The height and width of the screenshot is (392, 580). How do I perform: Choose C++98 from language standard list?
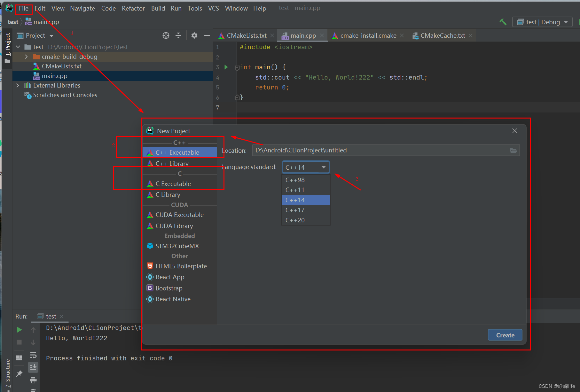tap(306, 180)
